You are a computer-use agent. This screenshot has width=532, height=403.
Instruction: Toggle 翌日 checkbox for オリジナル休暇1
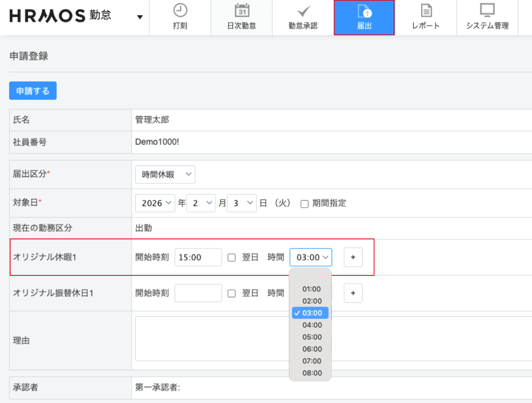(232, 258)
